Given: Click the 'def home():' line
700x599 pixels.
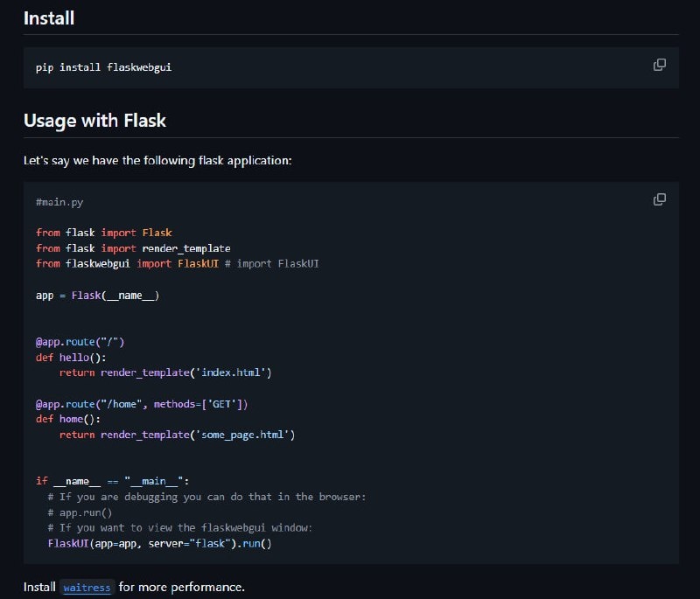Looking at the screenshot, I should pos(68,419).
